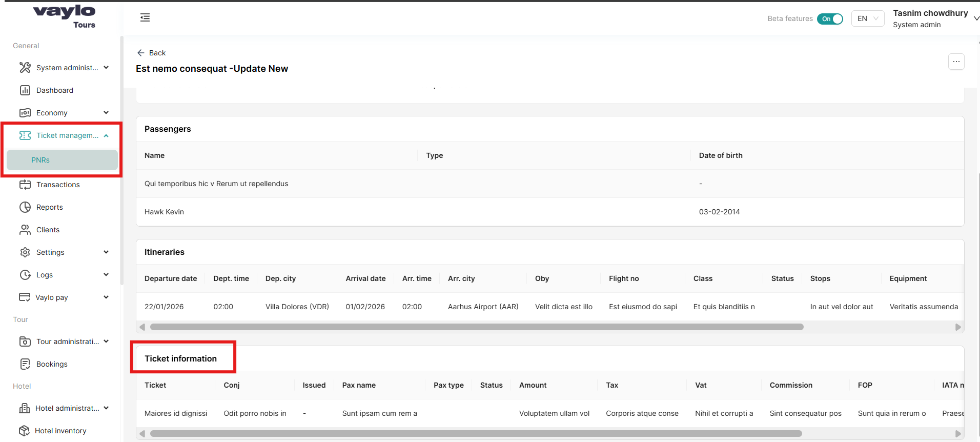Collapse the sidebar using the menu icon
Viewport: 980px width, 442px height.
coord(145,18)
